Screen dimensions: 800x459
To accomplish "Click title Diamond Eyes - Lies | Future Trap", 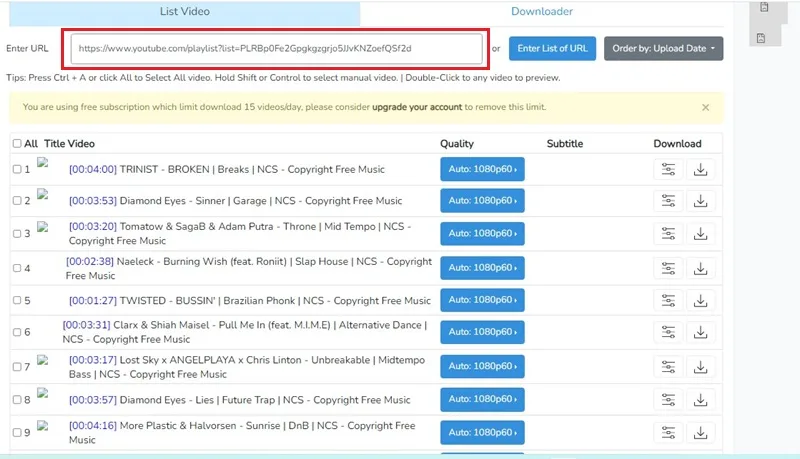I will tap(239, 400).
